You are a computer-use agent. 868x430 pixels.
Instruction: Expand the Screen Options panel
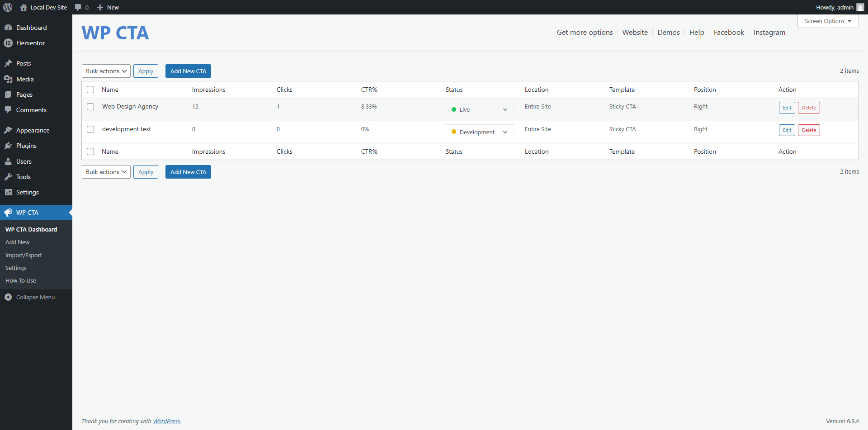pos(827,21)
